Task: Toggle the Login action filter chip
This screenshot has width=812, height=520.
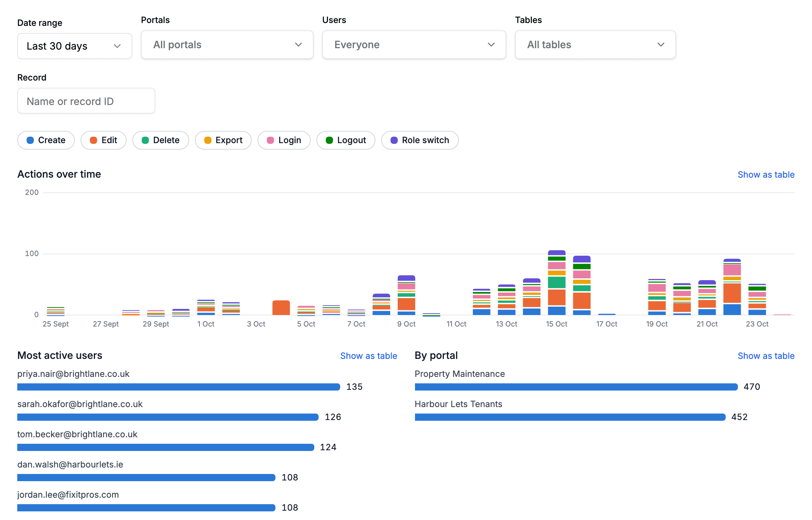Action: coord(284,140)
